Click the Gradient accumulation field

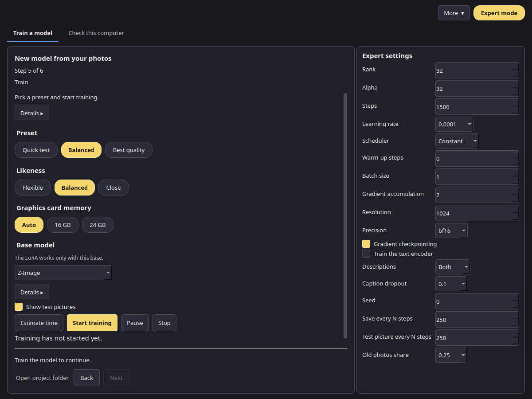tap(477, 195)
